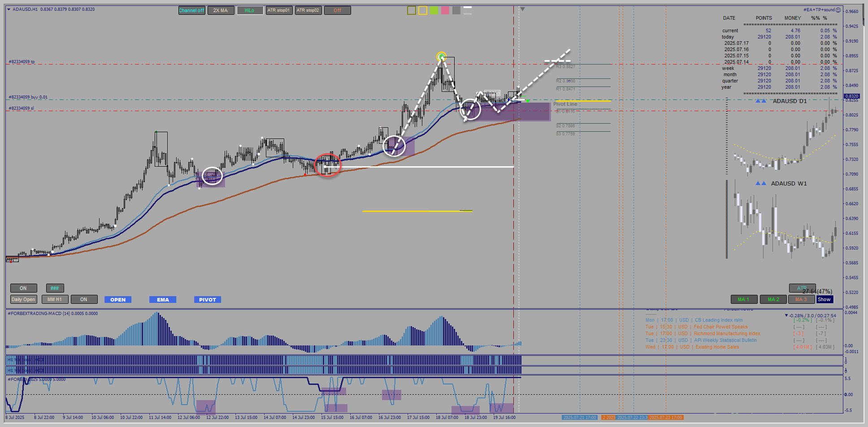
Task: Select the #82334059 tp order label
Action: pos(22,62)
